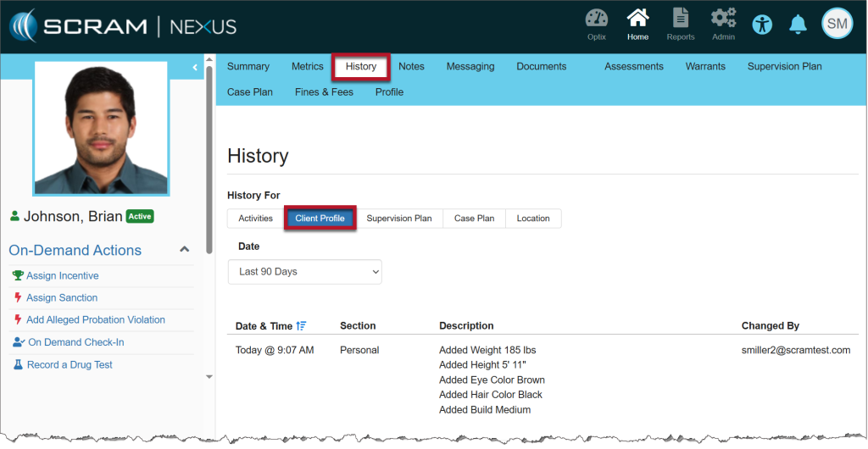
Task: Select the Location history filter
Action: pos(533,219)
